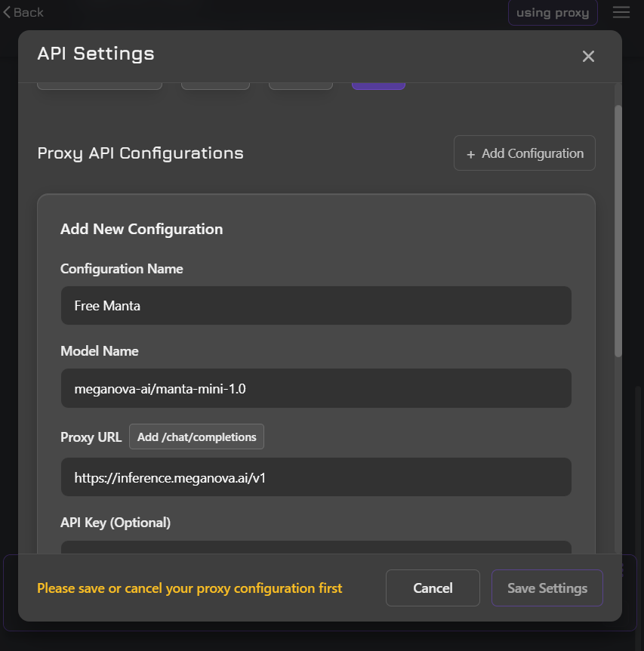
Task: Click the Add /chat/completions button
Action: [196, 437]
